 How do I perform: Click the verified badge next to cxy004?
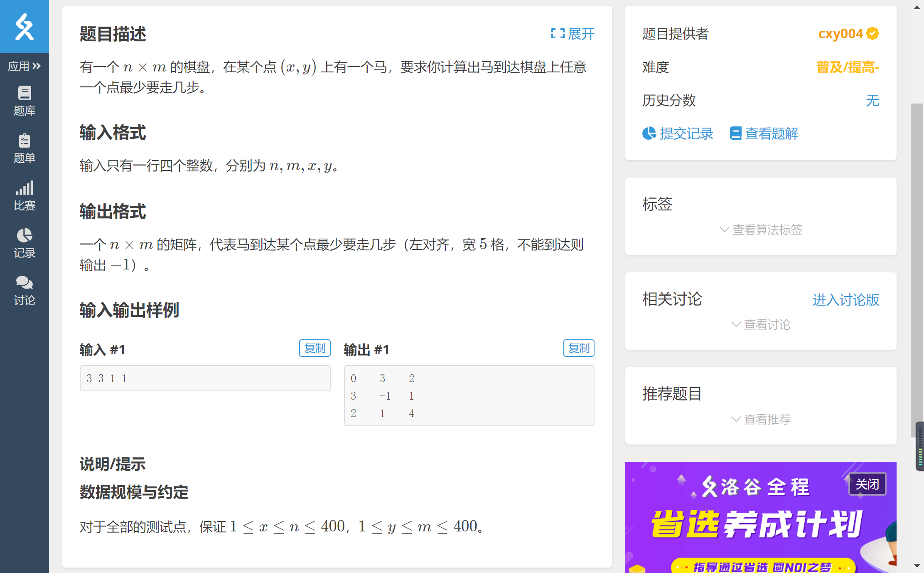pos(872,34)
